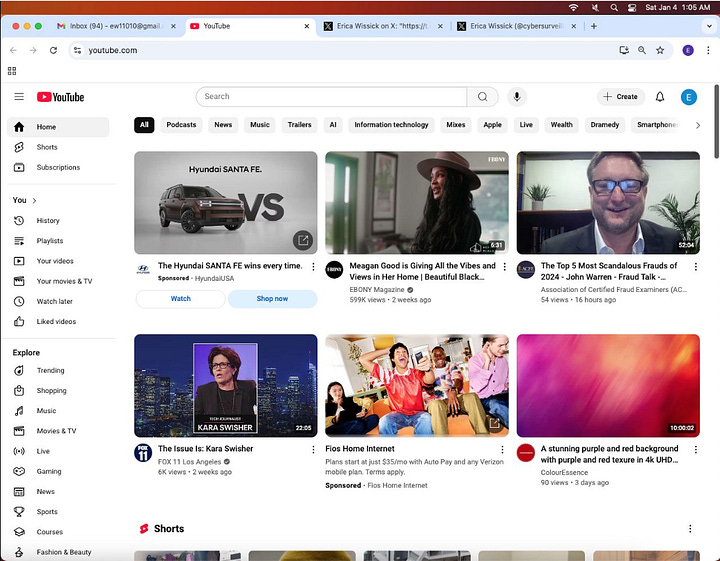
Task: Select Home in the sidebar
Action: [58, 127]
